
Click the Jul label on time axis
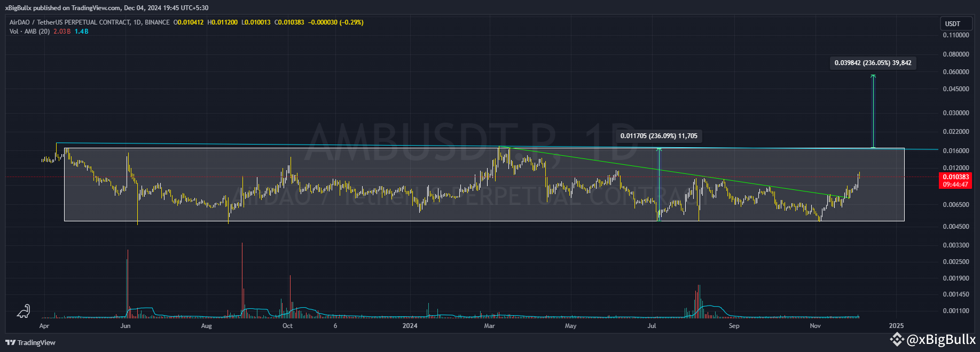pyautogui.click(x=652, y=326)
